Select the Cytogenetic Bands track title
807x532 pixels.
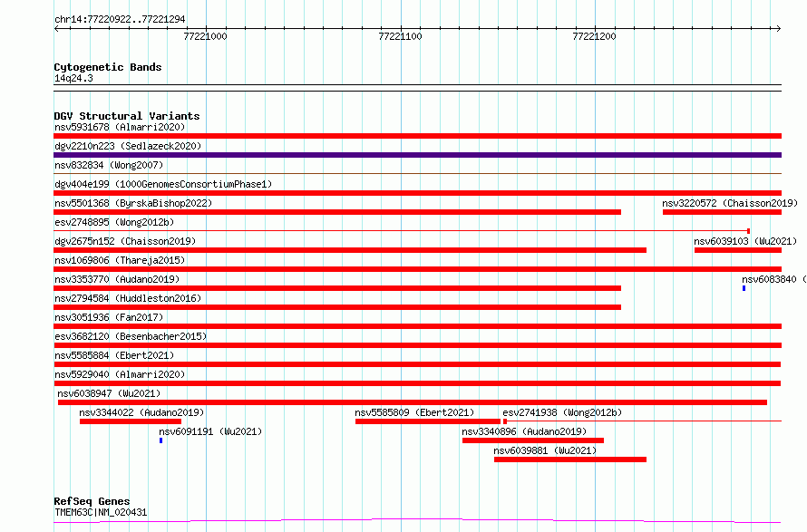pyautogui.click(x=108, y=67)
